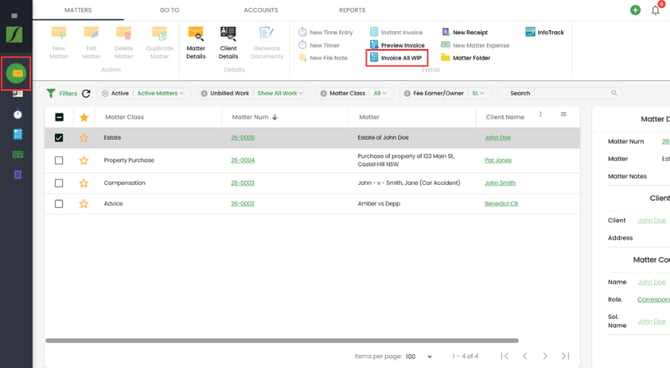This screenshot has height=368, width=670.
Task: Open the John Smith client link
Action: 500,183
